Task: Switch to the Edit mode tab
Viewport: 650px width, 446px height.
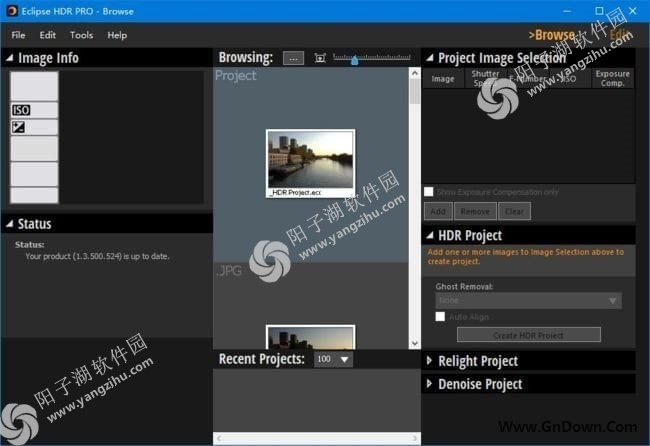Action: (621, 35)
